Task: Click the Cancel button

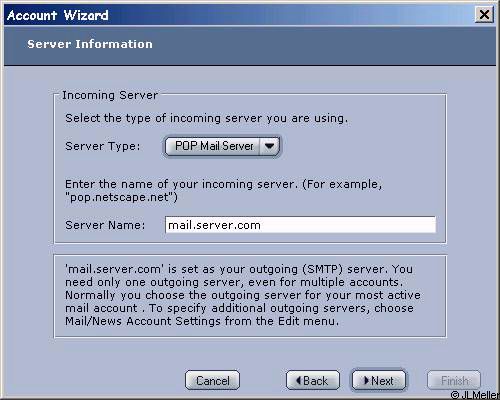Action: [213, 380]
